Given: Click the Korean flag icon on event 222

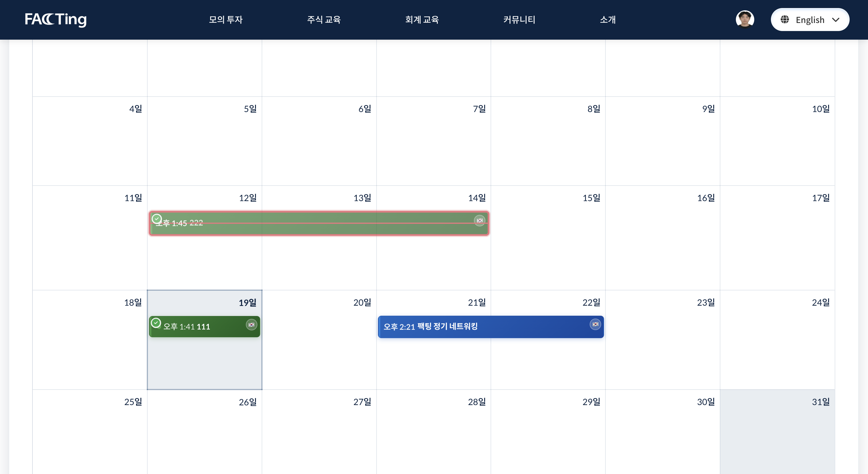Looking at the screenshot, I should pos(479,220).
